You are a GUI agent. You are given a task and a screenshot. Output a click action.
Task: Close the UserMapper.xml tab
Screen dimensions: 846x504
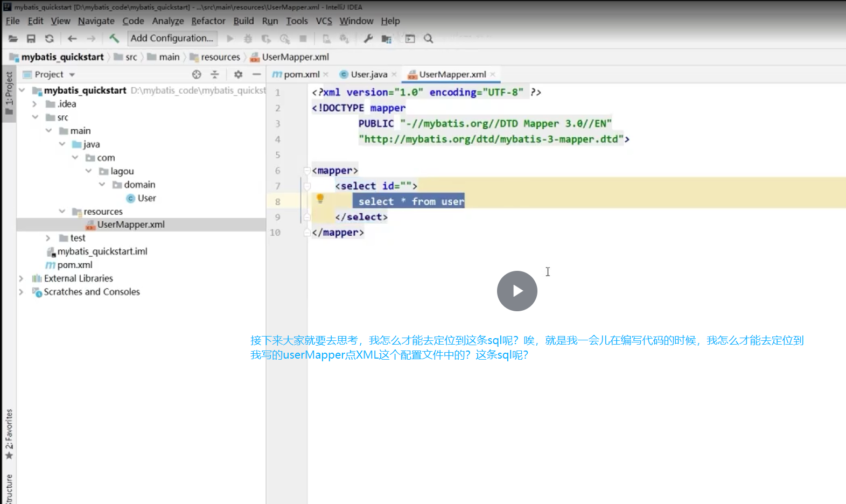(493, 74)
